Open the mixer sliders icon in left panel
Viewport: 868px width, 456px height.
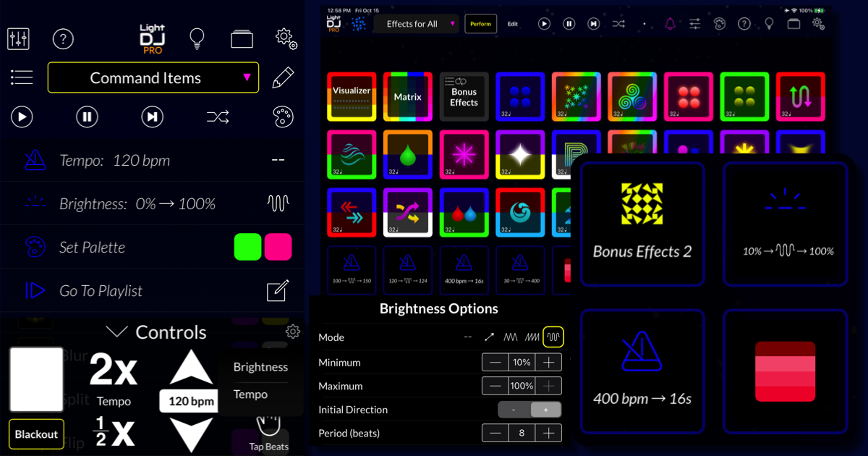click(x=18, y=38)
